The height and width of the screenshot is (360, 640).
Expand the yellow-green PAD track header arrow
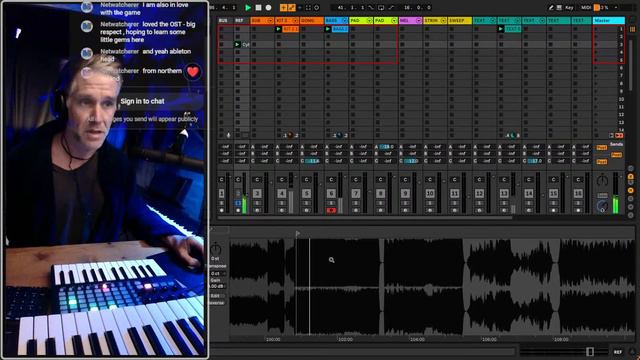pyautogui.click(x=394, y=20)
